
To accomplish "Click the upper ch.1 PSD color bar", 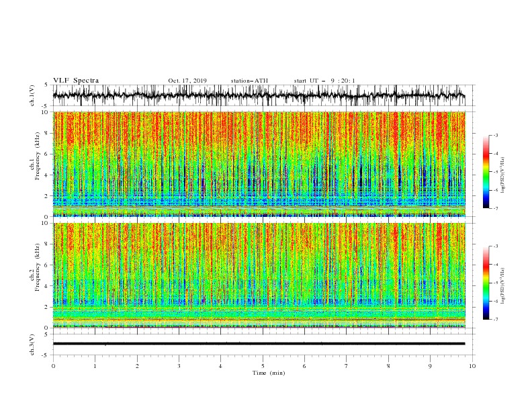I will (x=486, y=172).
